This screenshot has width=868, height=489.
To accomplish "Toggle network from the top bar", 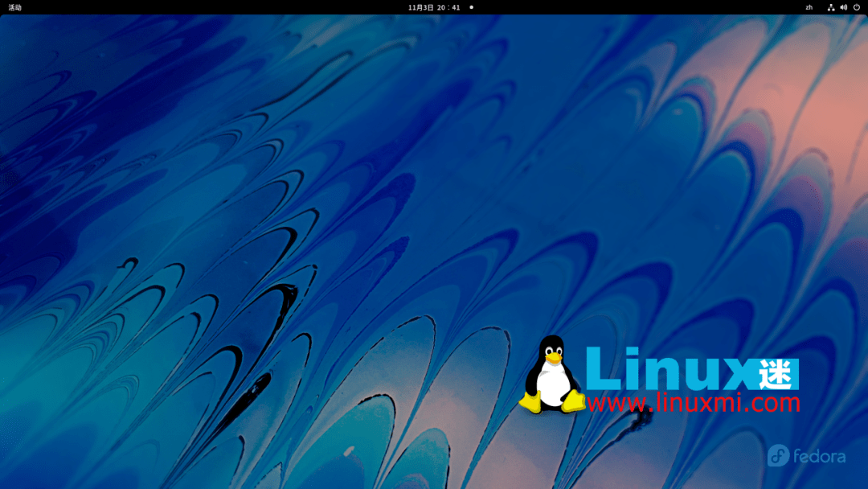I will point(831,7).
